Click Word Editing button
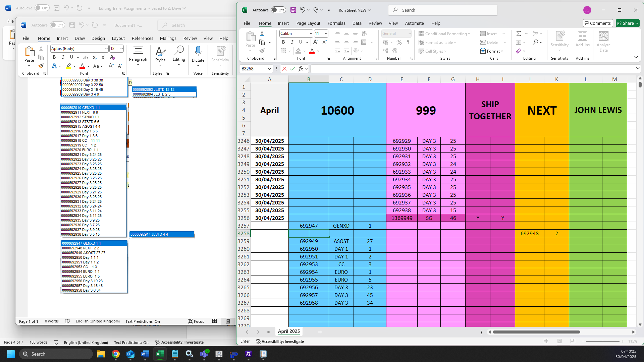The image size is (644, 362). point(179,56)
